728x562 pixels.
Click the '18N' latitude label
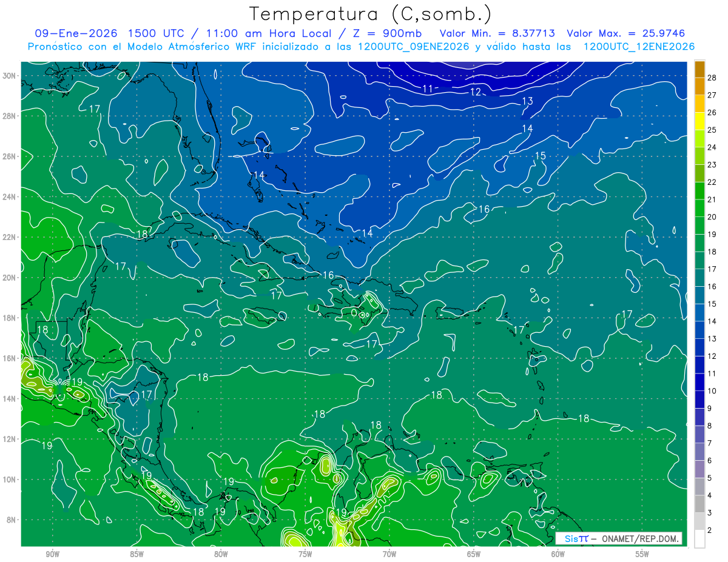[x=8, y=318]
